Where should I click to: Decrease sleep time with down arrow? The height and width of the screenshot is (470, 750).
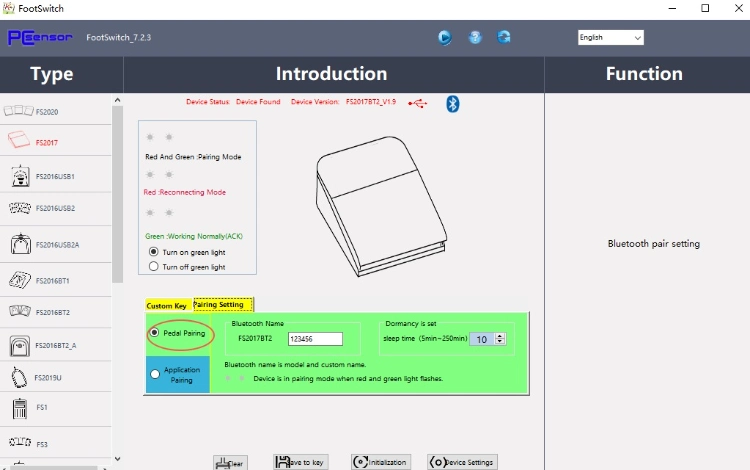click(x=500, y=341)
